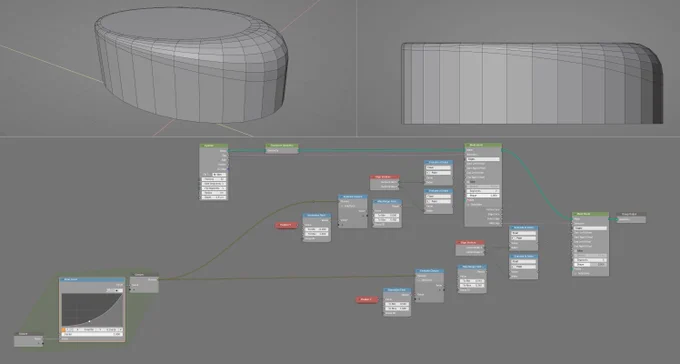The width and height of the screenshot is (680, 364).
Task: Open the mode dropdown in the upper green bevel node
Action: click(x=483, y=159)
